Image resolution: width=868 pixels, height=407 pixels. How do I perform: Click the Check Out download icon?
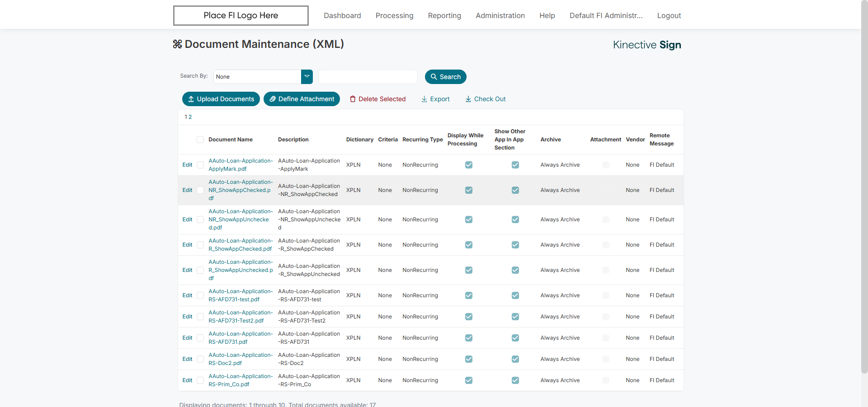[x=468, y=99]
